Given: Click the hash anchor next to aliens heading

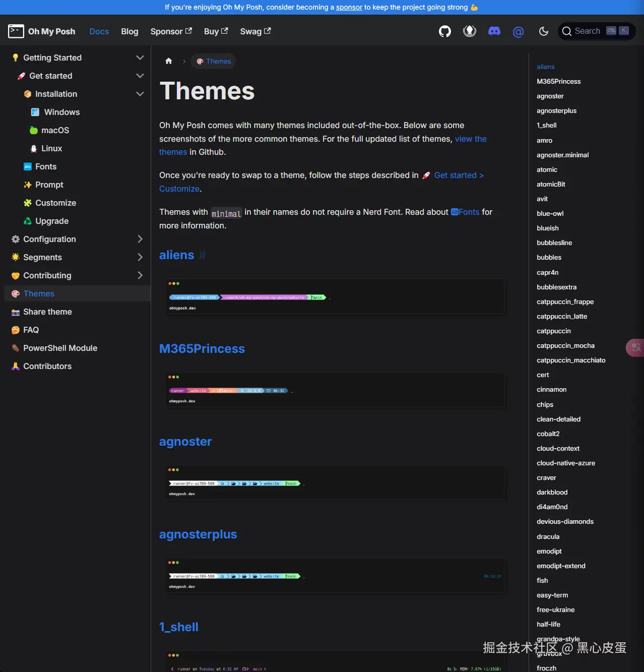Looking at the screenshot, I should [x=203, y=255].
